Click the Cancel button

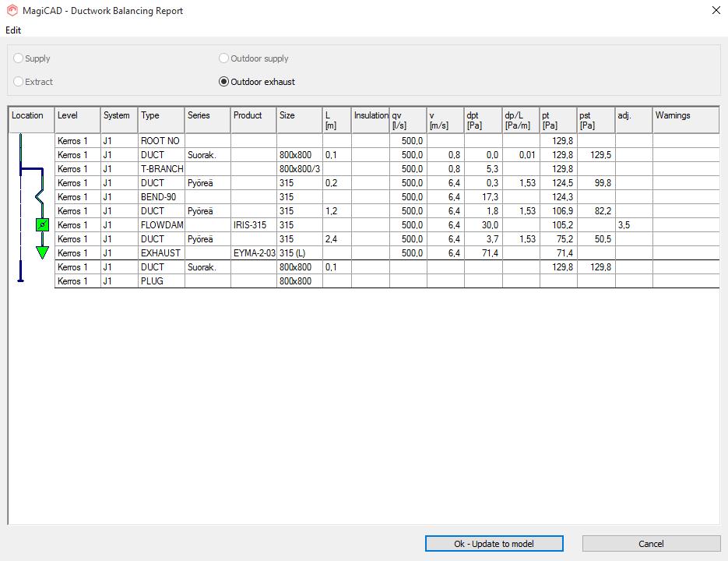[x=651, y=544]
